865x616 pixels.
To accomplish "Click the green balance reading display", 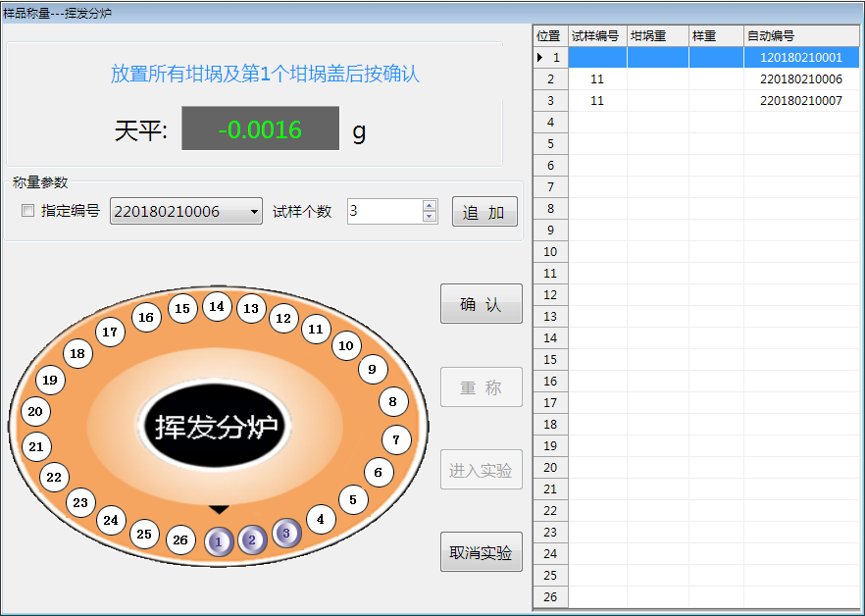I will click(260, 129).
